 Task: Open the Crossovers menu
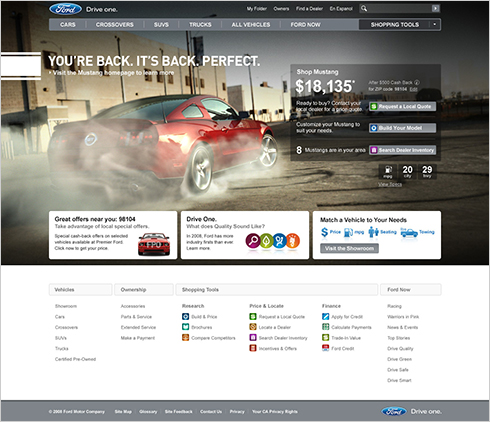pyautogui.click(x=115, y=25)
